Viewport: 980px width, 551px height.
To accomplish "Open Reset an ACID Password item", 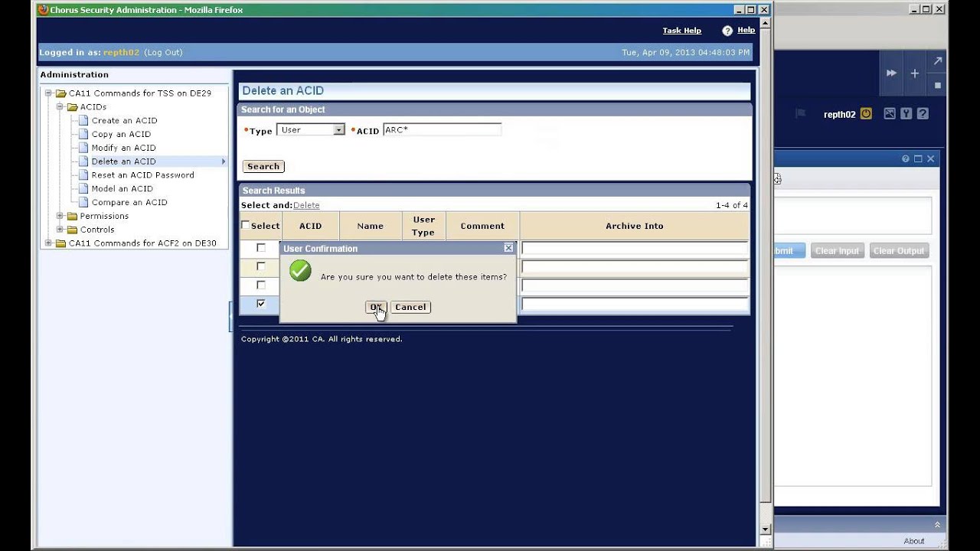I will 142,175.
